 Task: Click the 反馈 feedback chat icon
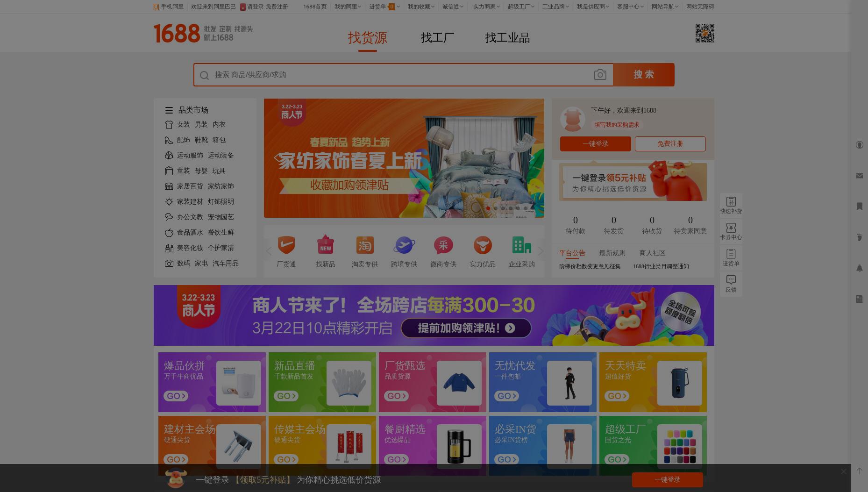coord(731,280)
